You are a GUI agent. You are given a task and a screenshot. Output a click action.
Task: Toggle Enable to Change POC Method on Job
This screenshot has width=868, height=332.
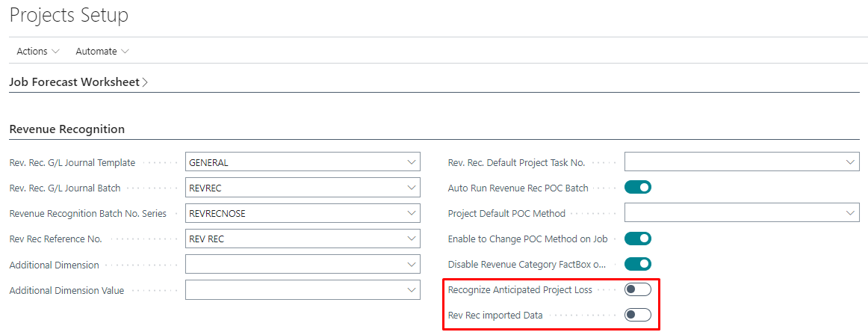point(638,239)
